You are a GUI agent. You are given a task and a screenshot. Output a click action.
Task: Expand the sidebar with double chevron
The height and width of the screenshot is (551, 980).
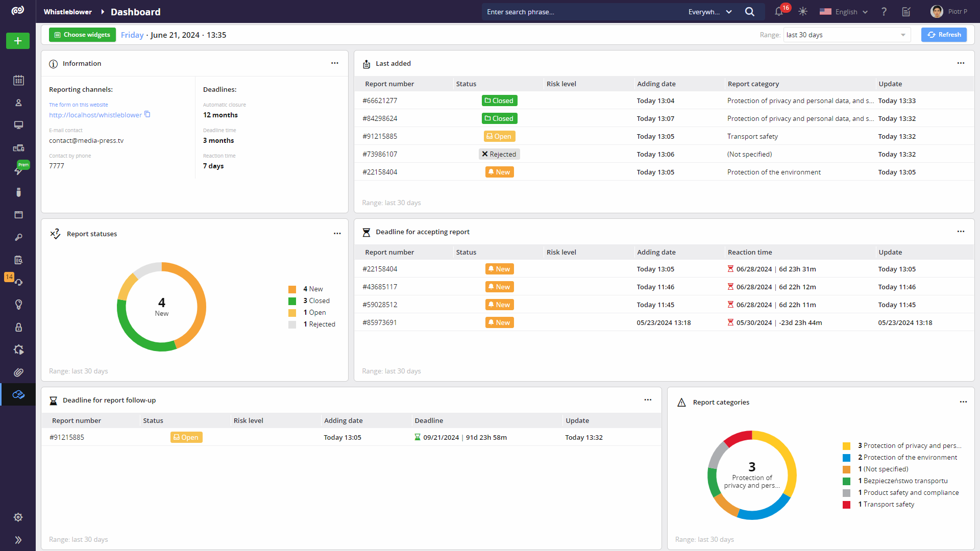(x=18, y=540)
